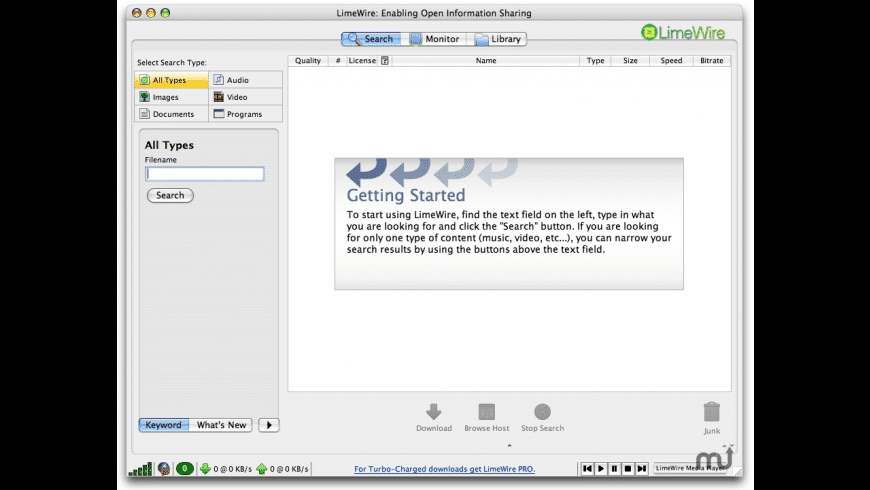Click the pause button in media player
Screen dimensions: 870x490
pos(614,469)
